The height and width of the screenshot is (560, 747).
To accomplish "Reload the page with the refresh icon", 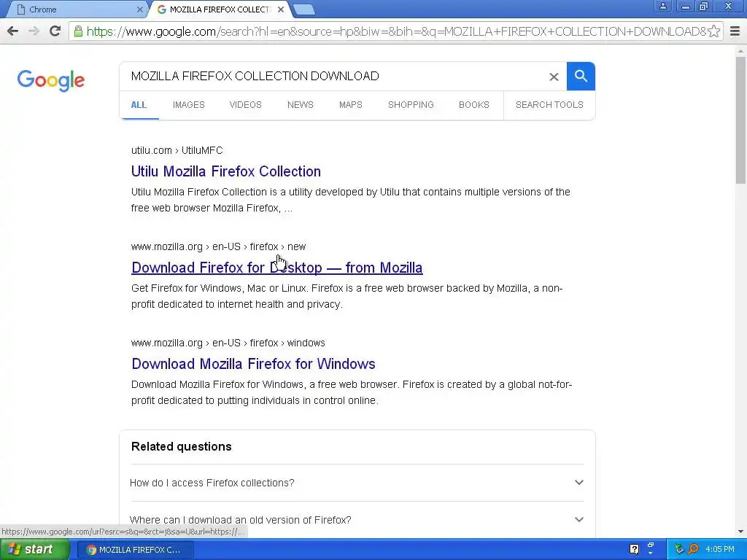I will tap(55, 31).
